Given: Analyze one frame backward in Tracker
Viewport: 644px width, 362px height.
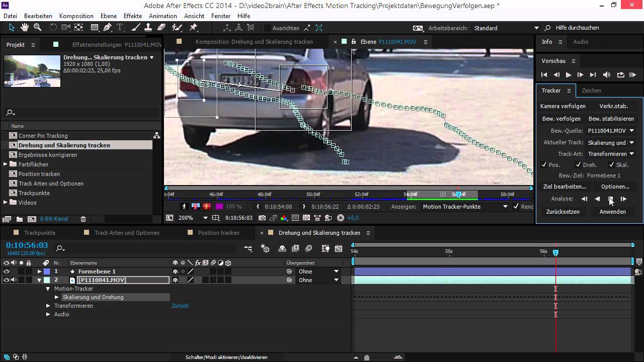Looking at the screenshot, I should coord(584,199).
